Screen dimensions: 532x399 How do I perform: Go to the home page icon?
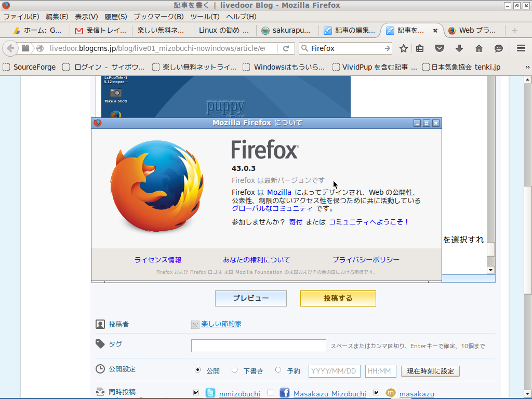point(478,48)
